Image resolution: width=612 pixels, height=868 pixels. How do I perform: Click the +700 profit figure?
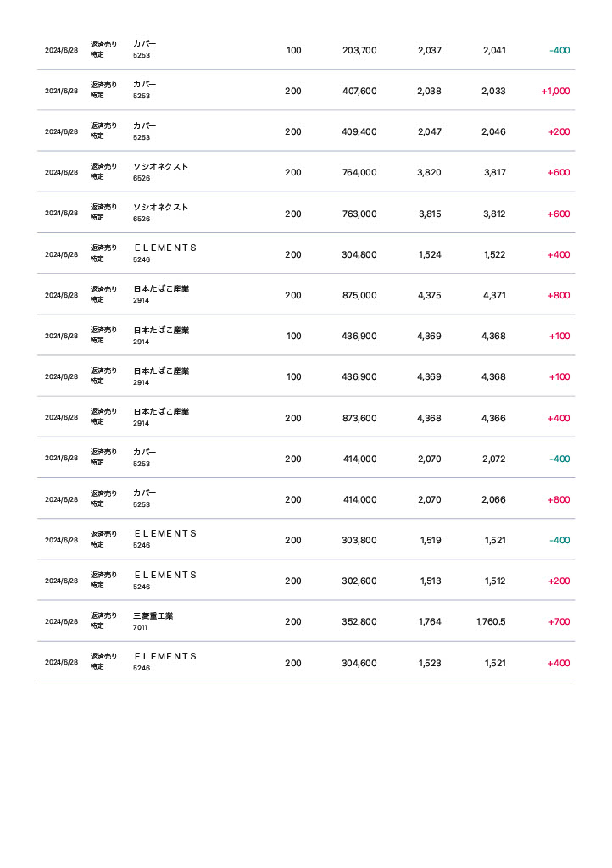pos(559,622)
